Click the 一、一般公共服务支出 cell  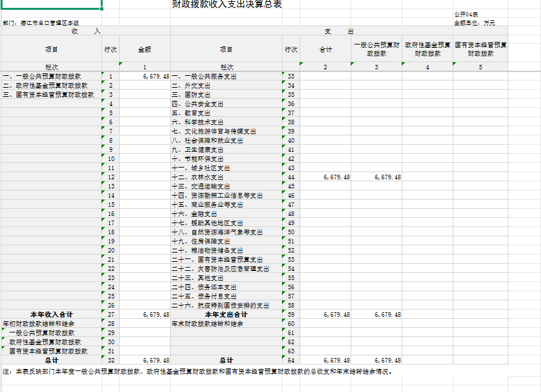(x=204, y=77)
